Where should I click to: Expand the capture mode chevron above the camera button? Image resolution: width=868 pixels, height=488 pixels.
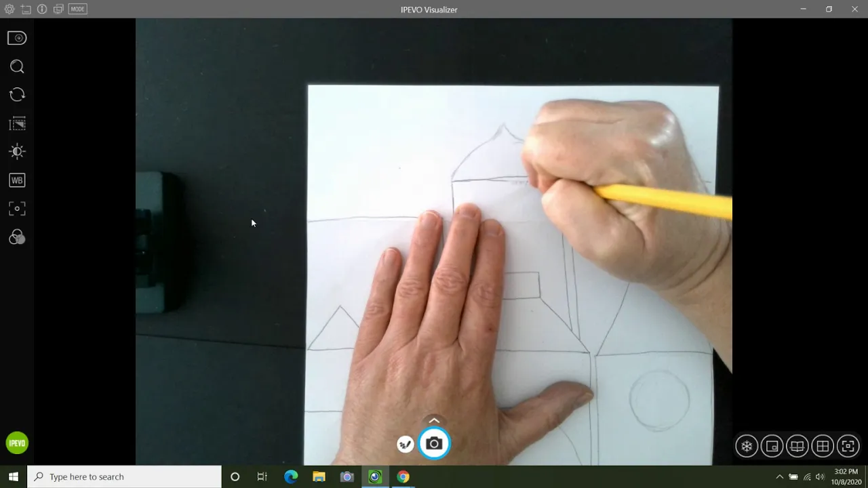(x=434, y=420)
